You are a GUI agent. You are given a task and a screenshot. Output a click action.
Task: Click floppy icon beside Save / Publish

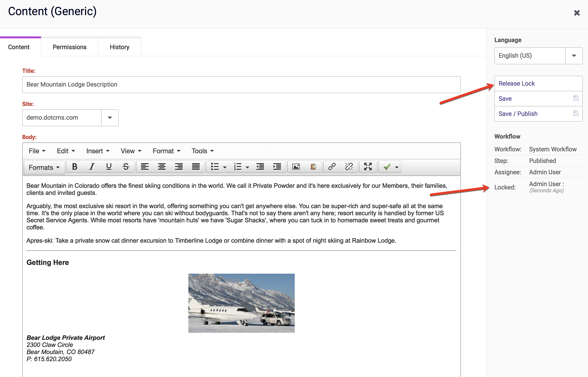tap(576, 114)
